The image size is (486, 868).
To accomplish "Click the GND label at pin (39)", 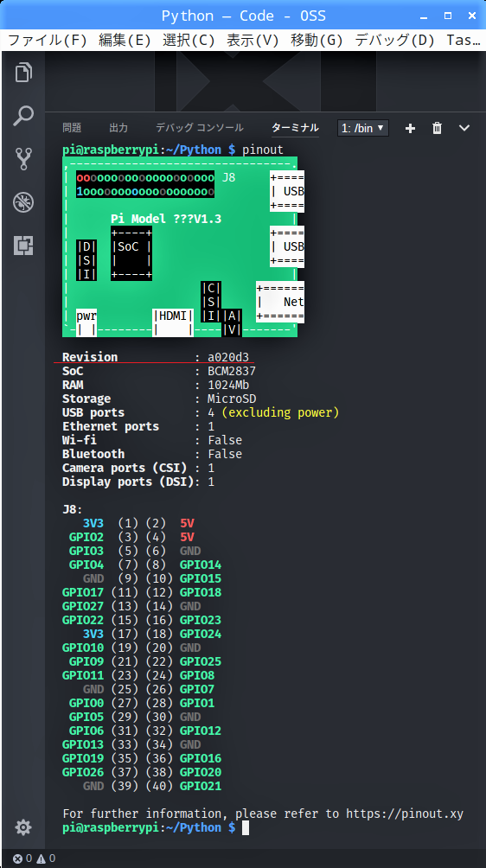I will [93, 786].
